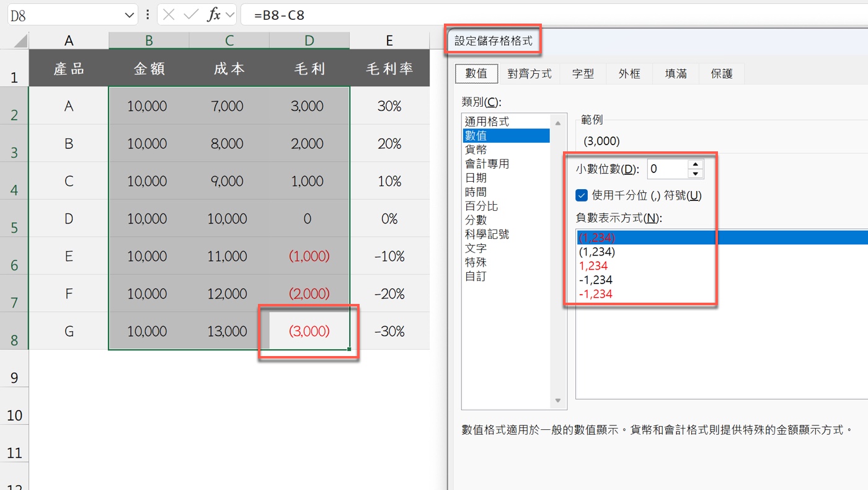The width and height of the screenshot is (868, 490).
Task: Click the Cancel (X) icon in formula bar
Action: (169, 14)
